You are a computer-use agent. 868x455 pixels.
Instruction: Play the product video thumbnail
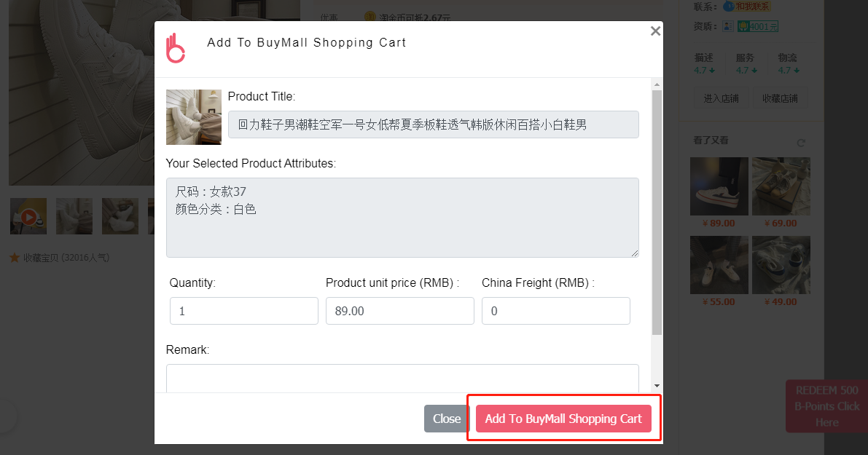coord(28,217)
